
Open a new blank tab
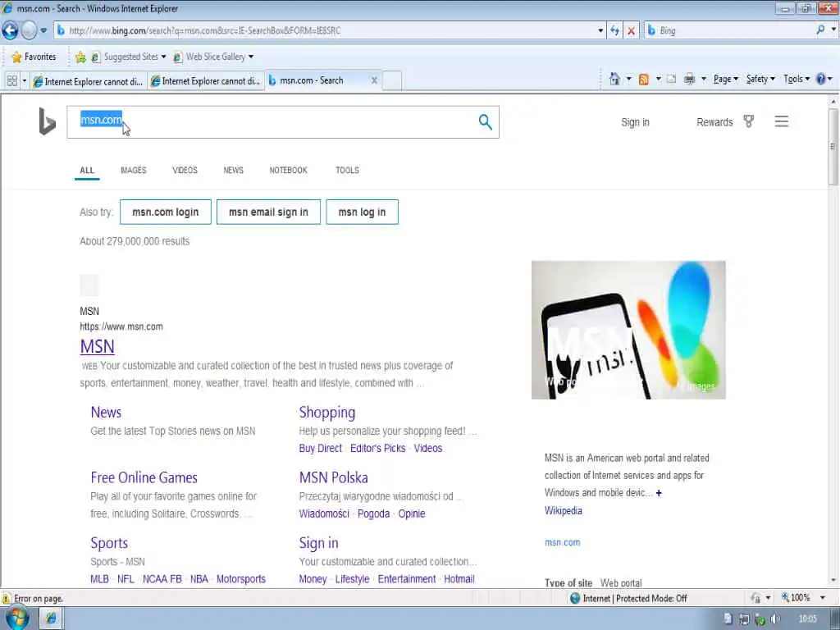[x=392, y=81]
